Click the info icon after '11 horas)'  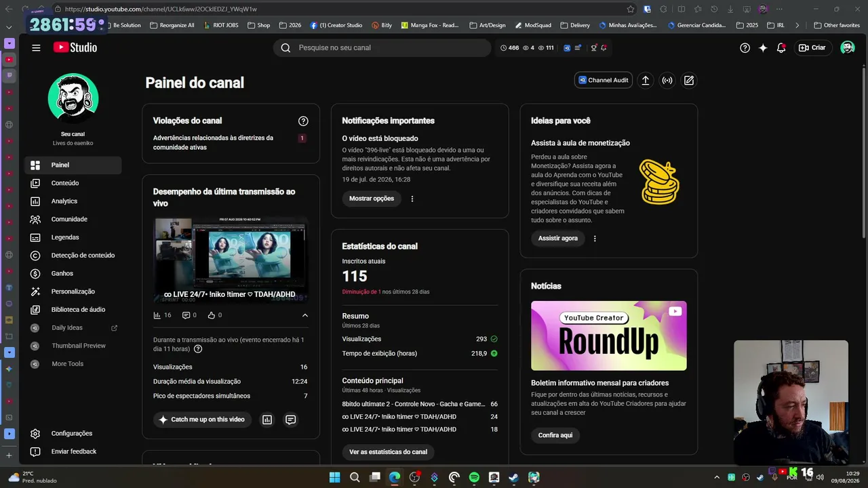click(198, 349)
